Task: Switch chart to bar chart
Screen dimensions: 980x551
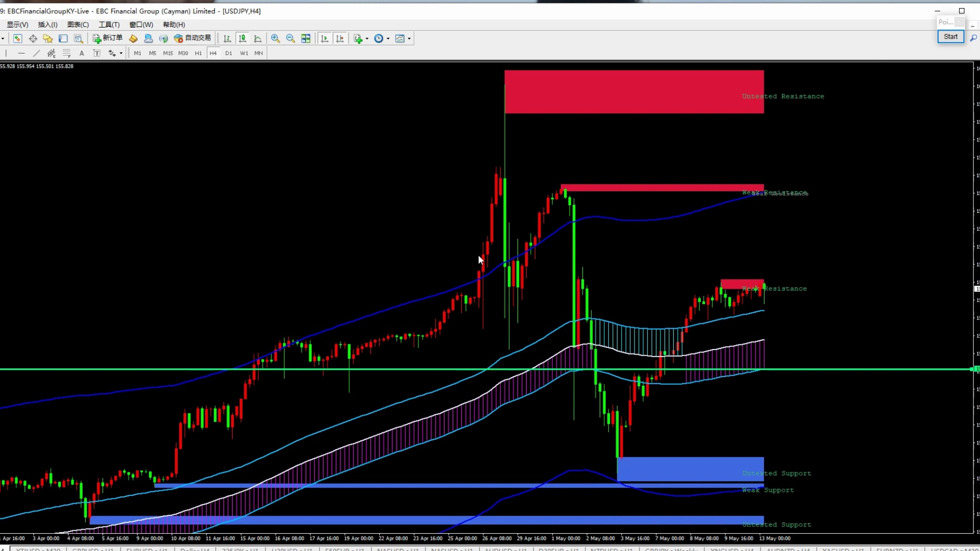Action: (227, 38)
